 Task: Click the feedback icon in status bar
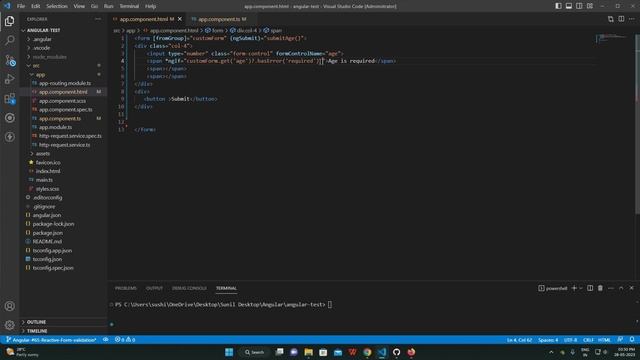(620, 340)
